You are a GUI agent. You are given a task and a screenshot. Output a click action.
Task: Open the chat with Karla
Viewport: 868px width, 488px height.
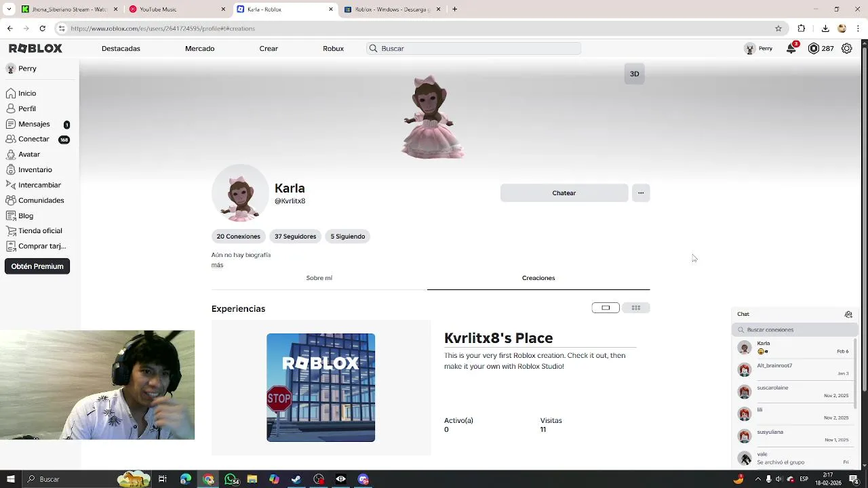(793, 348)
